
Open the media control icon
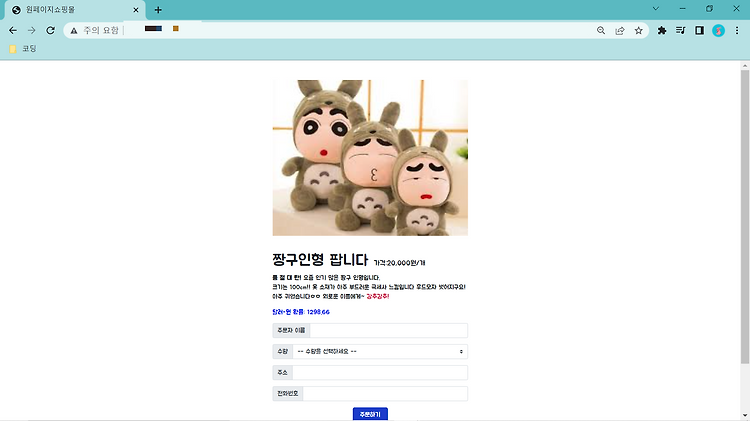pyautogui.click(x=681, y=30)
